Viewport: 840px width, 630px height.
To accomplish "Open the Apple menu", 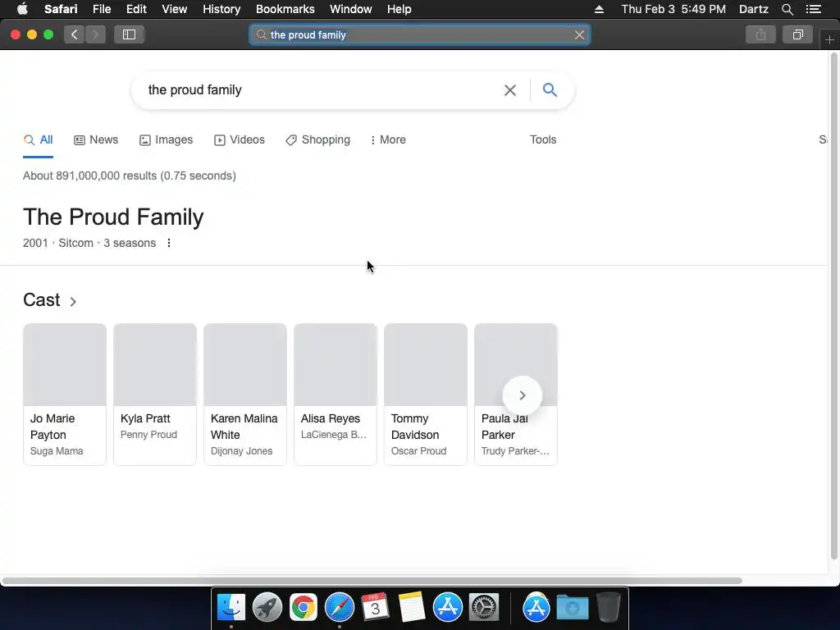I will [22, 9].
